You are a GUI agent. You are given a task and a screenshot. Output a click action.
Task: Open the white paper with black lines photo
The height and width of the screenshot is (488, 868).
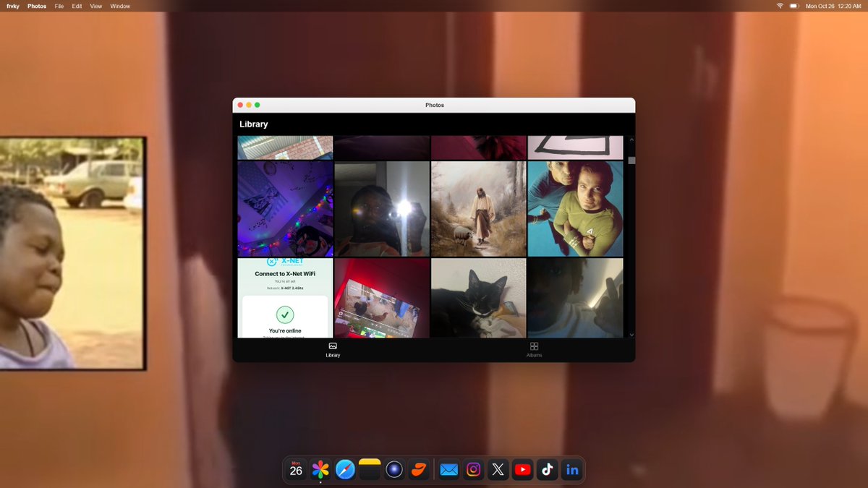575,147
